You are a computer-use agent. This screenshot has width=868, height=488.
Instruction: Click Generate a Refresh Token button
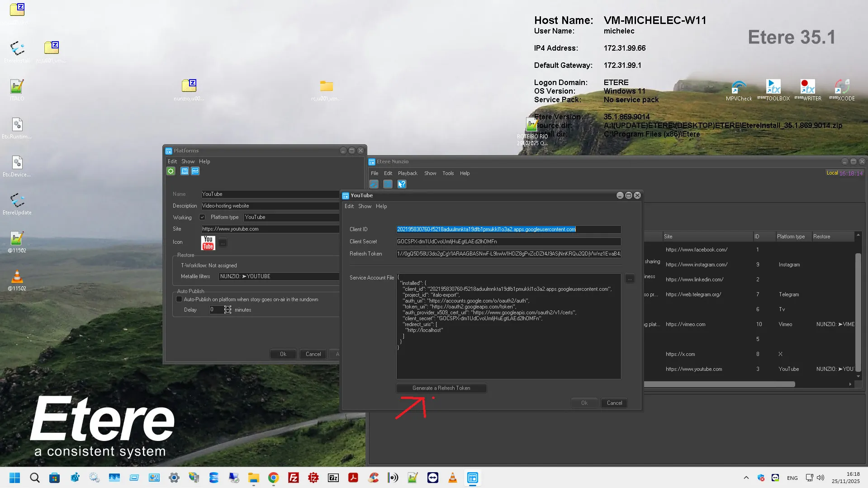coord(441,388)
